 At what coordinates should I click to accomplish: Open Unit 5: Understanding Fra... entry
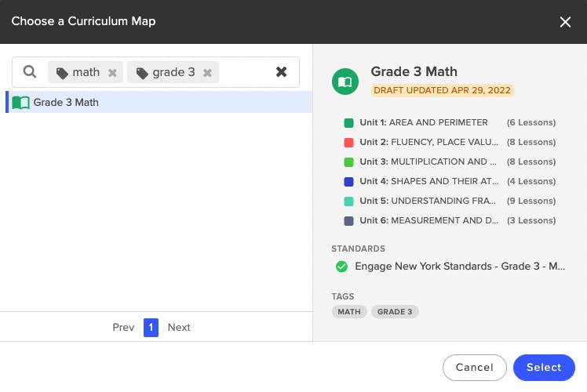tap(450, 201)
